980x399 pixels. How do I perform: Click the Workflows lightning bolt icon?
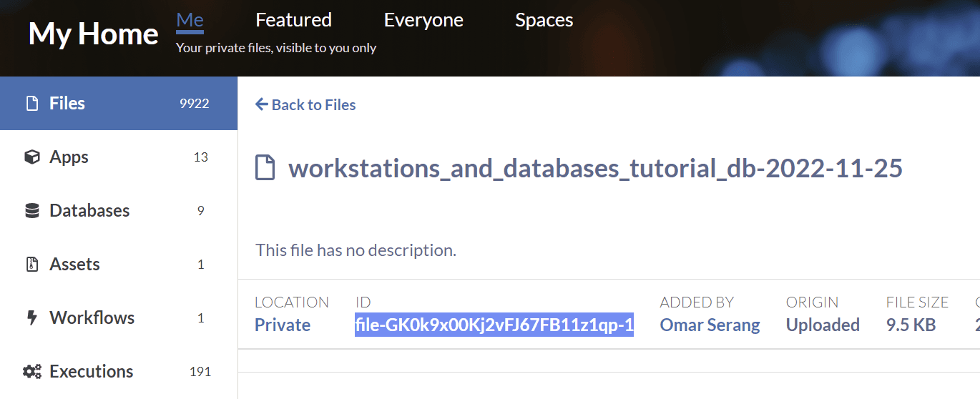tap(31, 318)
